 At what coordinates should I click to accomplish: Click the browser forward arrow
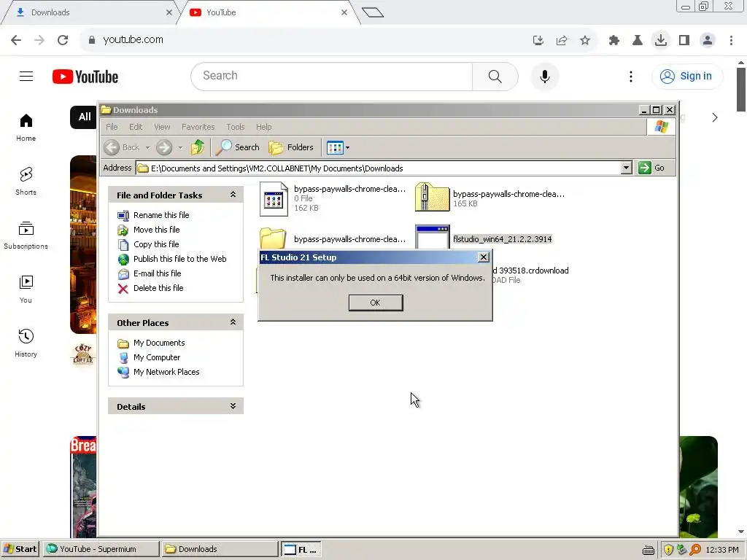(x=39, y=40)
